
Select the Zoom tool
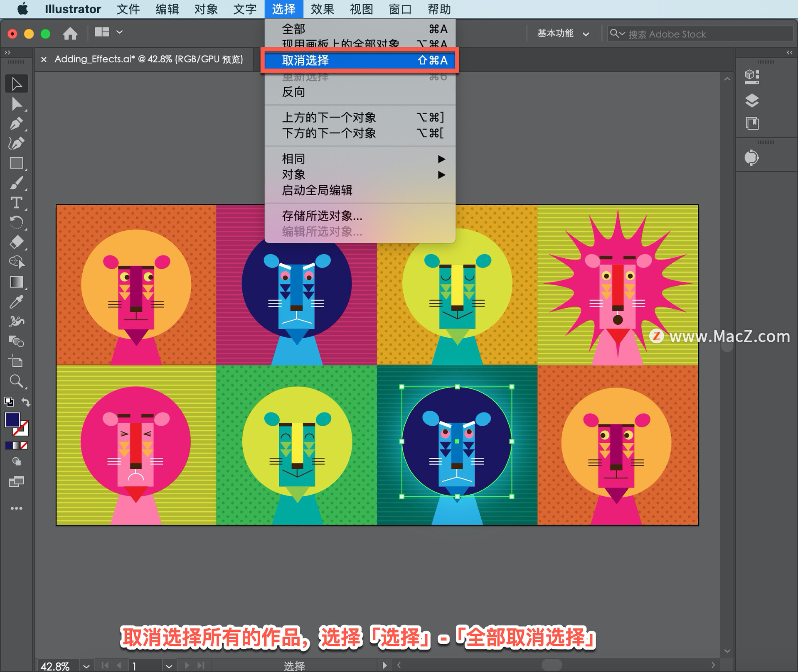tap(16, 381)
